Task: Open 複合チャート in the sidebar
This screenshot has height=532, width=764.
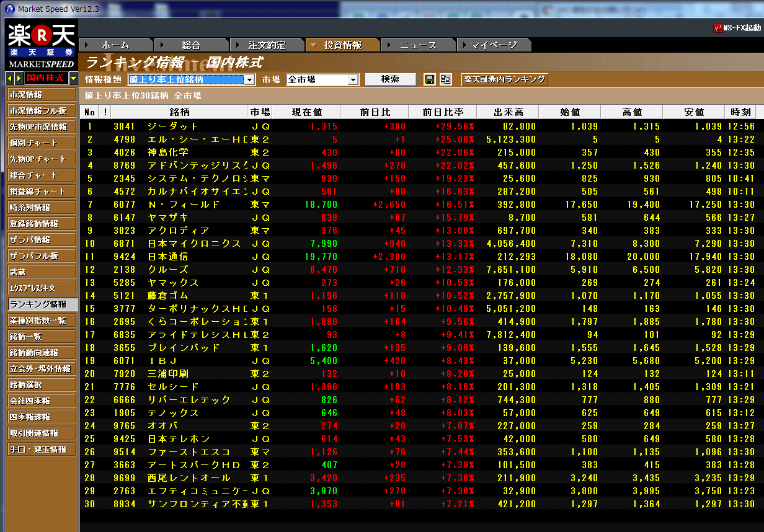Action: click(42, 175)
